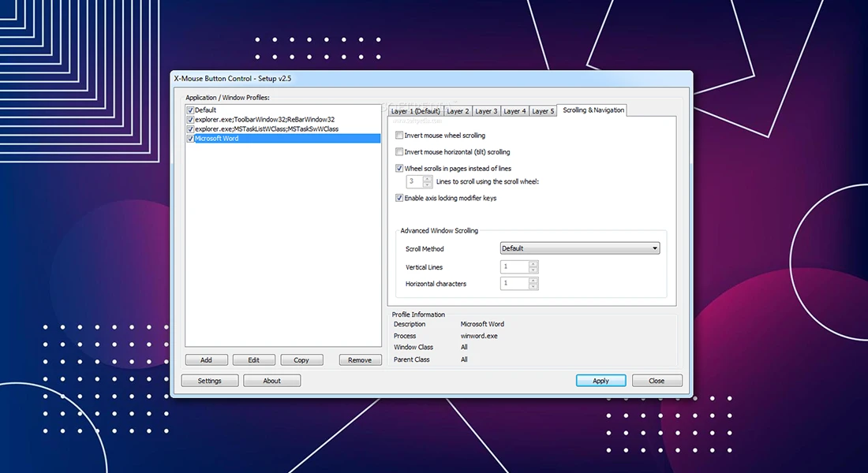
Task: Select the Default profile row
Action: pyautogui.click(x=283, y=110)
